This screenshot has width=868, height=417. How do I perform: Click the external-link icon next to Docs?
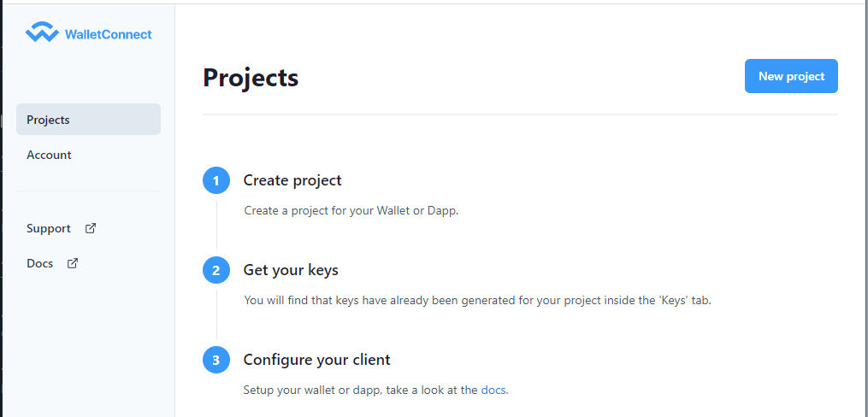tap(73, 263)
